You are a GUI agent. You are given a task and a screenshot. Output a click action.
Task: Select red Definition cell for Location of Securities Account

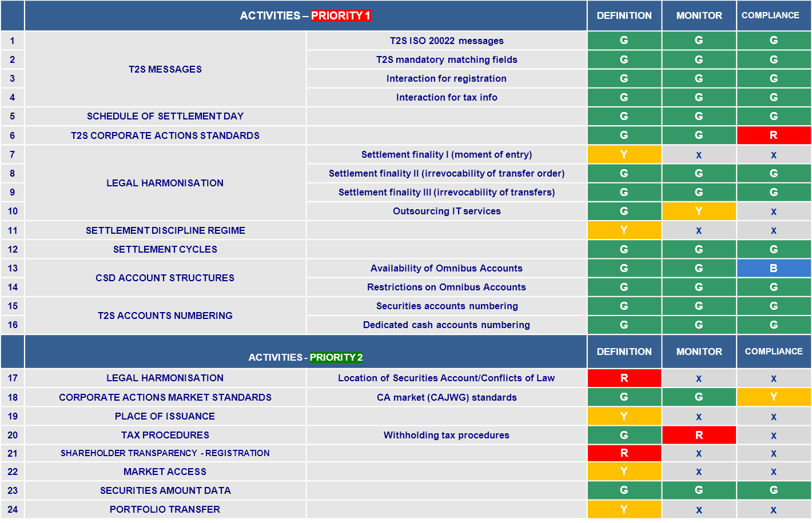click(624, 378)
